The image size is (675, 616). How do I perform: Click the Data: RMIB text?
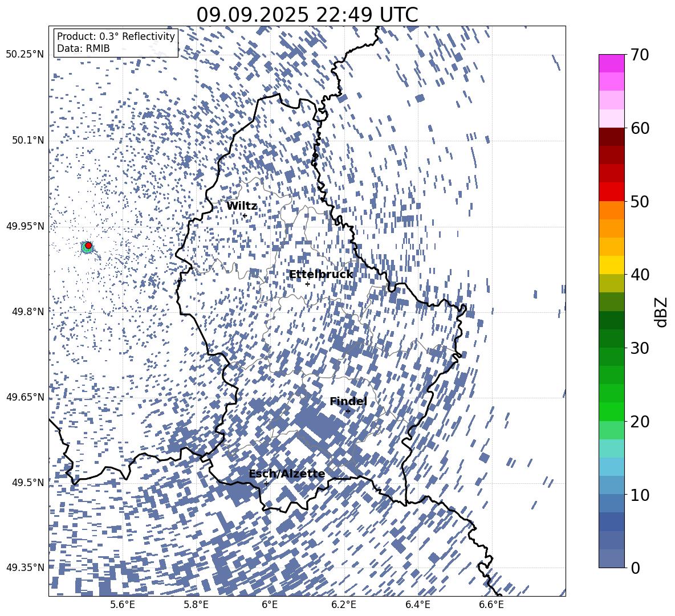point(83,48)
